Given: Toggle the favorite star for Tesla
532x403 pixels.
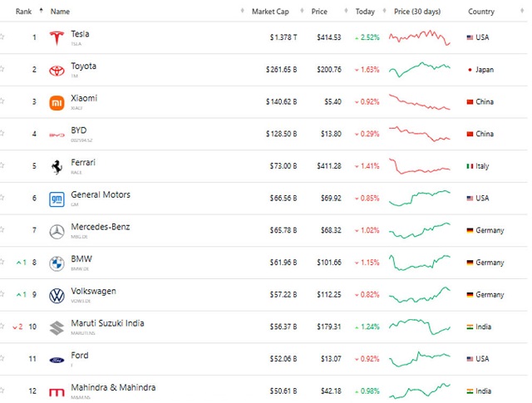Looking at the screenshot, I should pos(2,37).
